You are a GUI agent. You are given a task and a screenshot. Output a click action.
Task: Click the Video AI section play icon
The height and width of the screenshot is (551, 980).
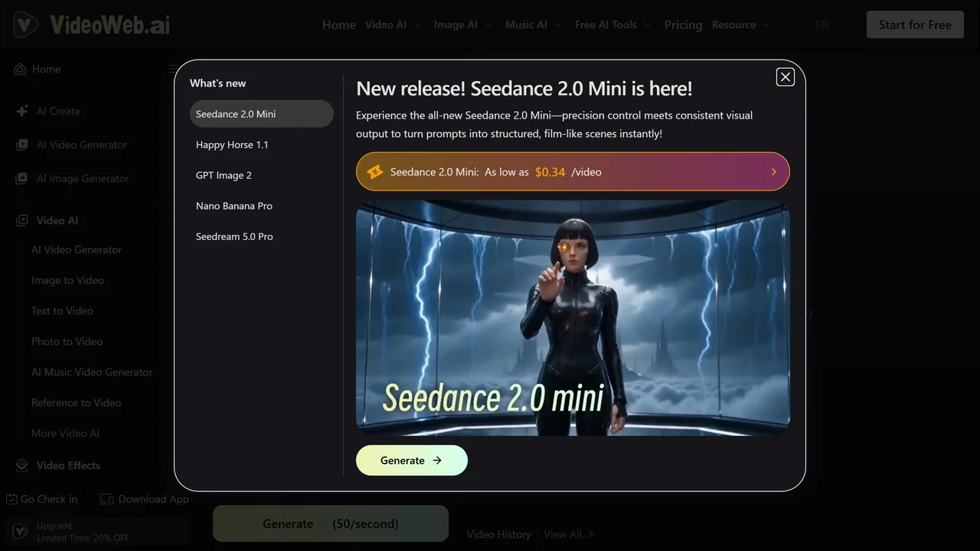pos(22,220)
